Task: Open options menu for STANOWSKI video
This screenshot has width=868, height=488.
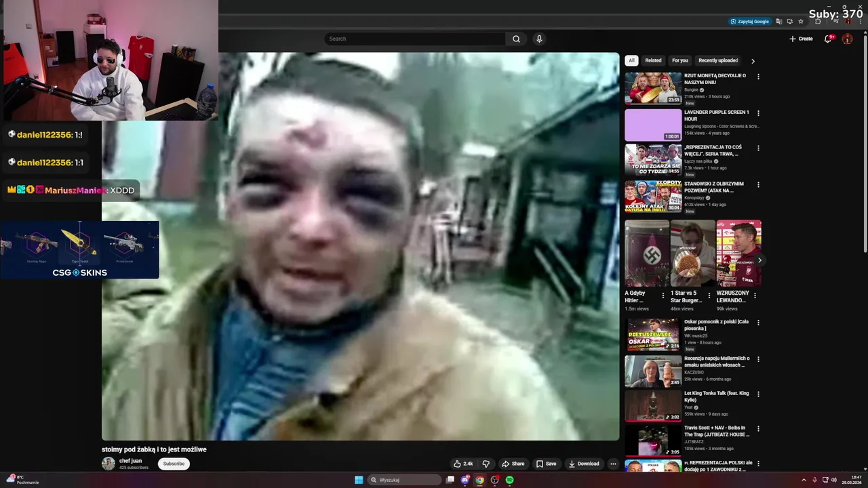Action: click(758, 185)
